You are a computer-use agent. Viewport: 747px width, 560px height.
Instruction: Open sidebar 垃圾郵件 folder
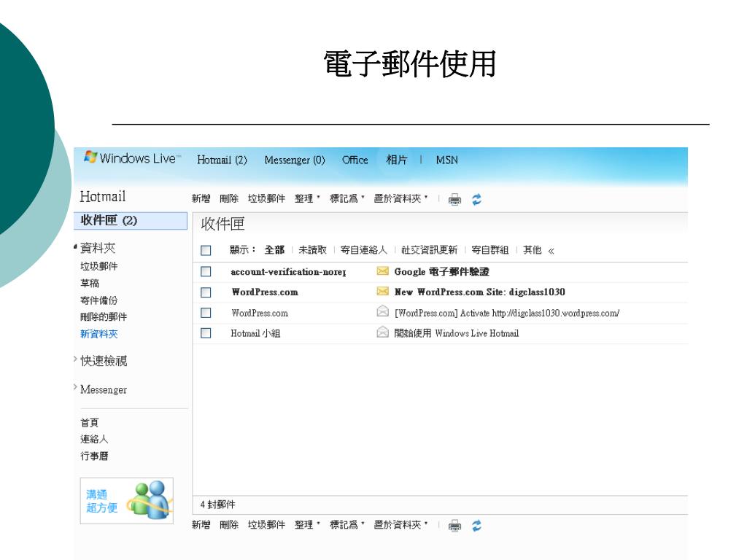98,266
